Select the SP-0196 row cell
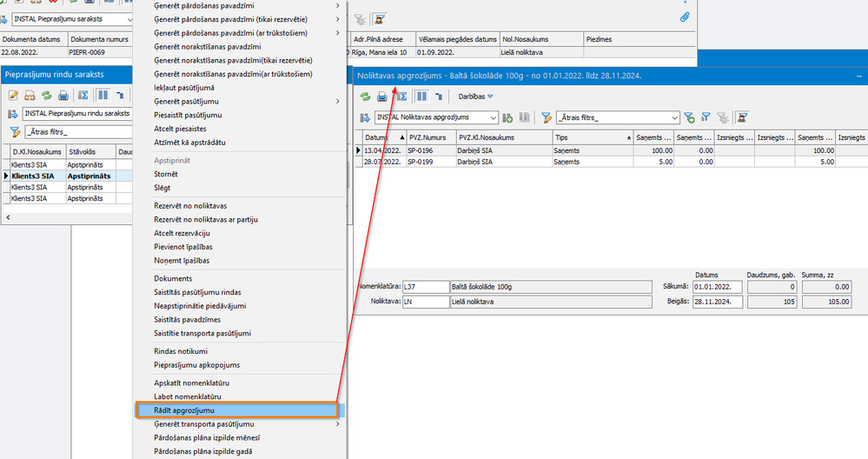 tap(431, 150)
